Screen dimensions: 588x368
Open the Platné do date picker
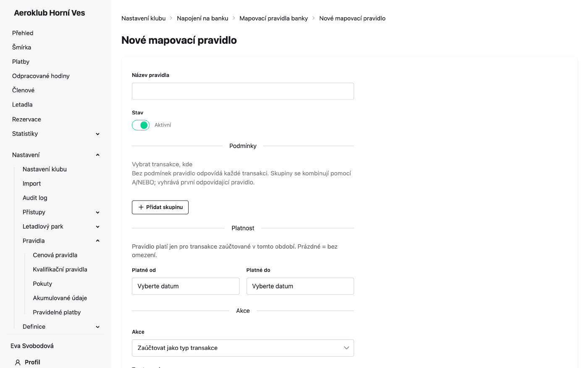click(x=300, y=286)
